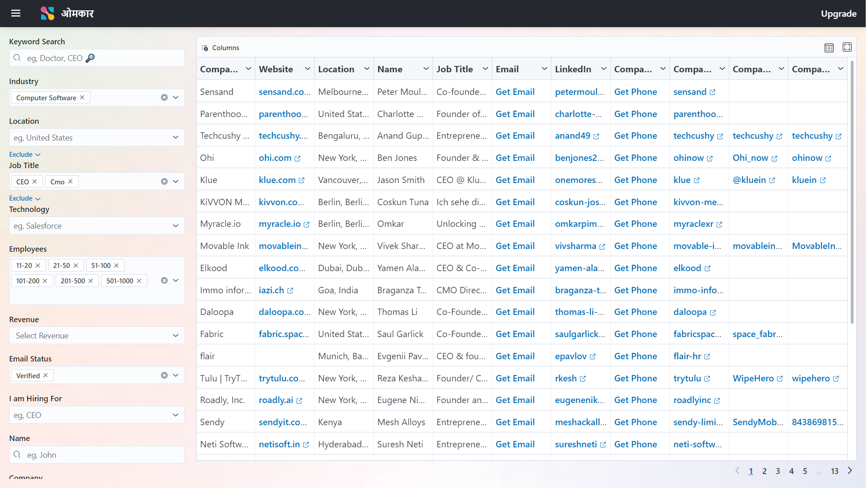Remove the CEO job title tag
Viewport: 868px width, 488px height.
[x=34, y=181]
